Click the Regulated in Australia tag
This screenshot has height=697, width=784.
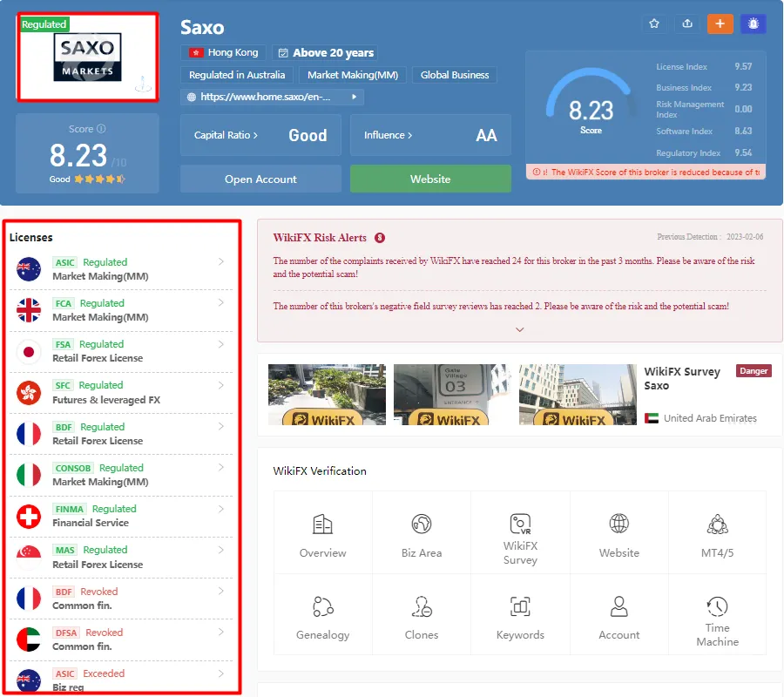pyautogui.click(x=237, y=75)
